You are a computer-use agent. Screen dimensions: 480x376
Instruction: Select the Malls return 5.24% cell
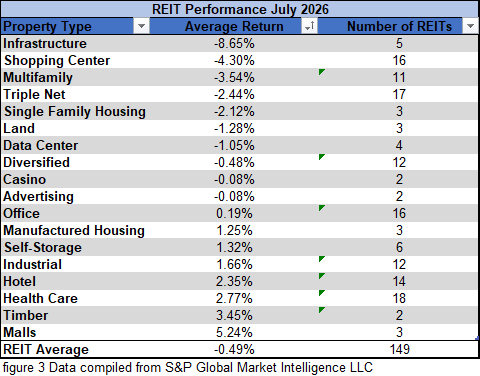234,332
